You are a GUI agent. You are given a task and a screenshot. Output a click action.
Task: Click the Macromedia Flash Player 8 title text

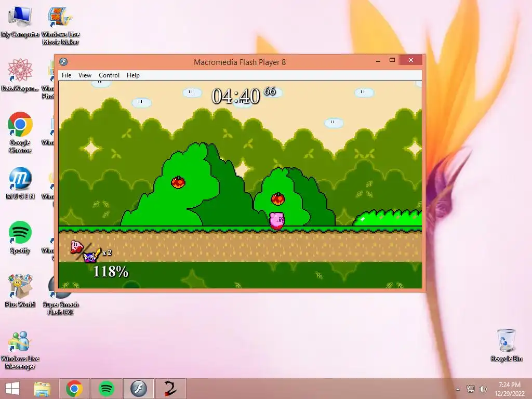tap(240, 62)
